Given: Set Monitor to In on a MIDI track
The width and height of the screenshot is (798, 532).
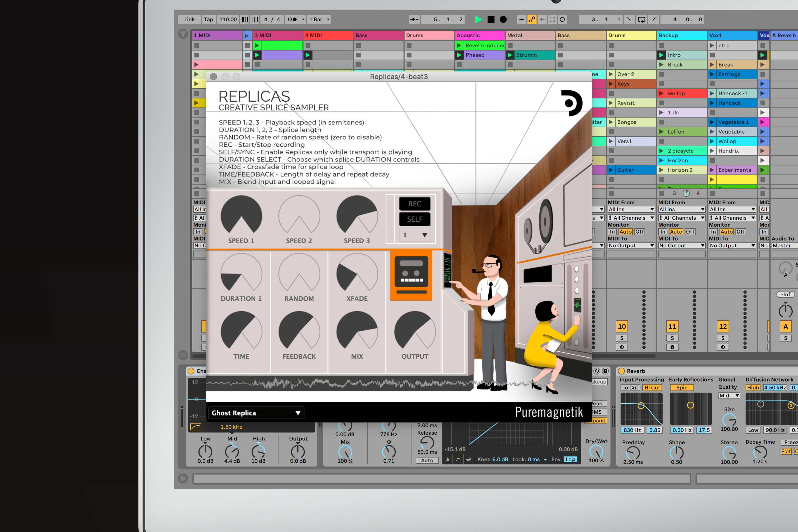Looking at the screenshot, I should [612, 232].
